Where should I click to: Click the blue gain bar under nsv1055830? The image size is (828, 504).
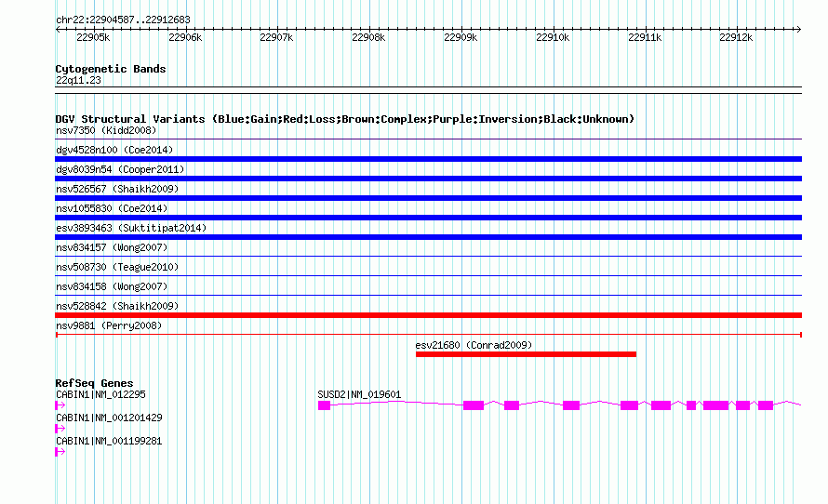pos(428,218)
